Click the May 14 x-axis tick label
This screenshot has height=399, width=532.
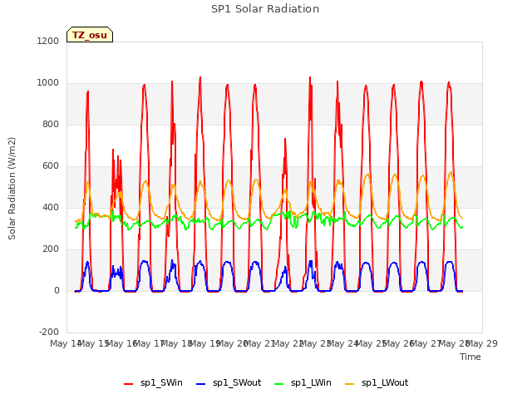66,343
